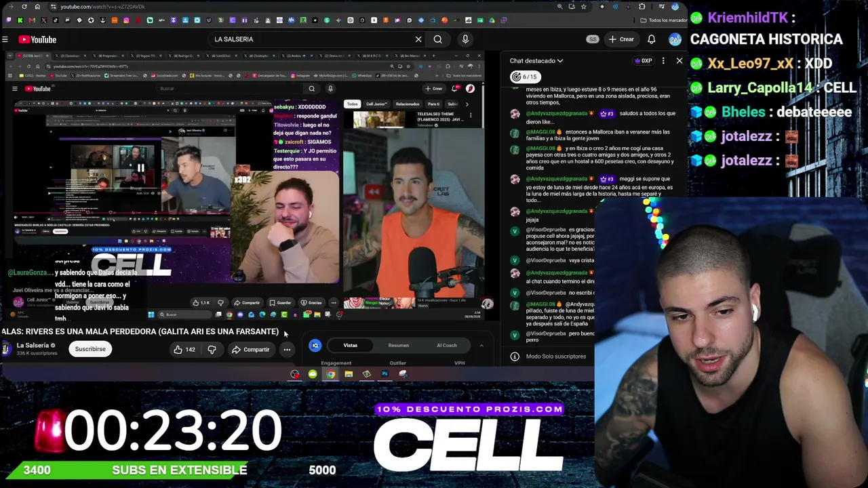Select the Vistas tab
The width and height of the screenshot is (868, 488).
(x=351, y=346)
